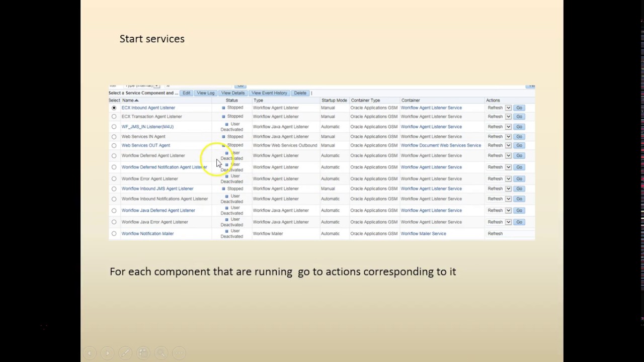Click status icon of Web Services IN Agent
644x362 pixels.
[x=223, y=136]
